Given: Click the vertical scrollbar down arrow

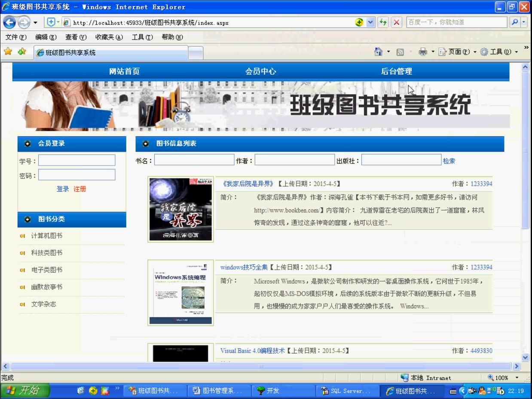Looking at the screenshot, I should pos(526,358).
